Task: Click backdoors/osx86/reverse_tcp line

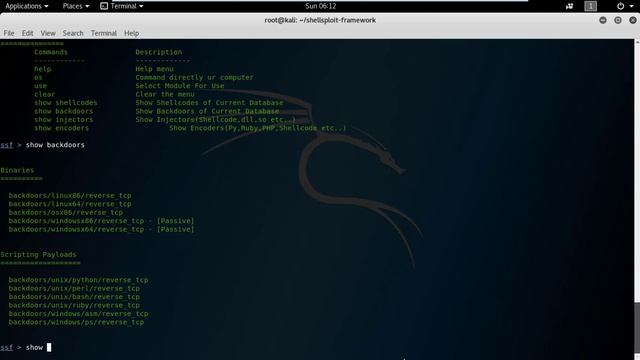Action: [66, 213]
